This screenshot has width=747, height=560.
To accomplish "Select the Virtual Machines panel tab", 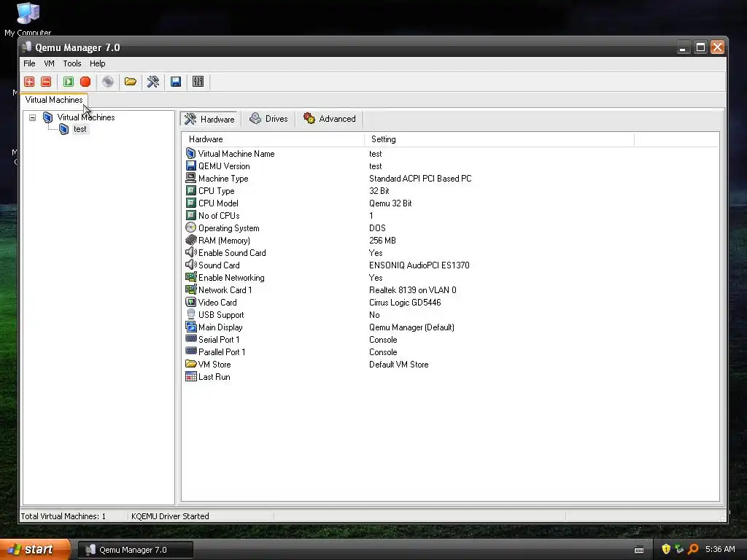I will [x=54, y=100].
